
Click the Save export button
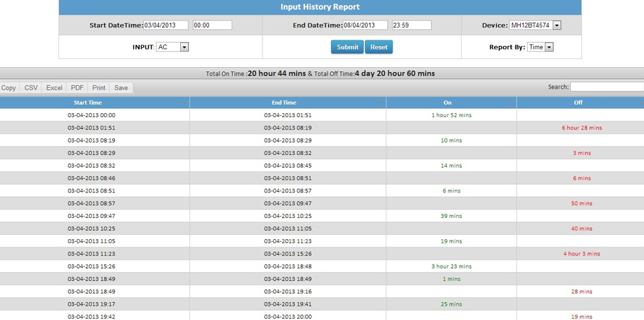(121, 88)
